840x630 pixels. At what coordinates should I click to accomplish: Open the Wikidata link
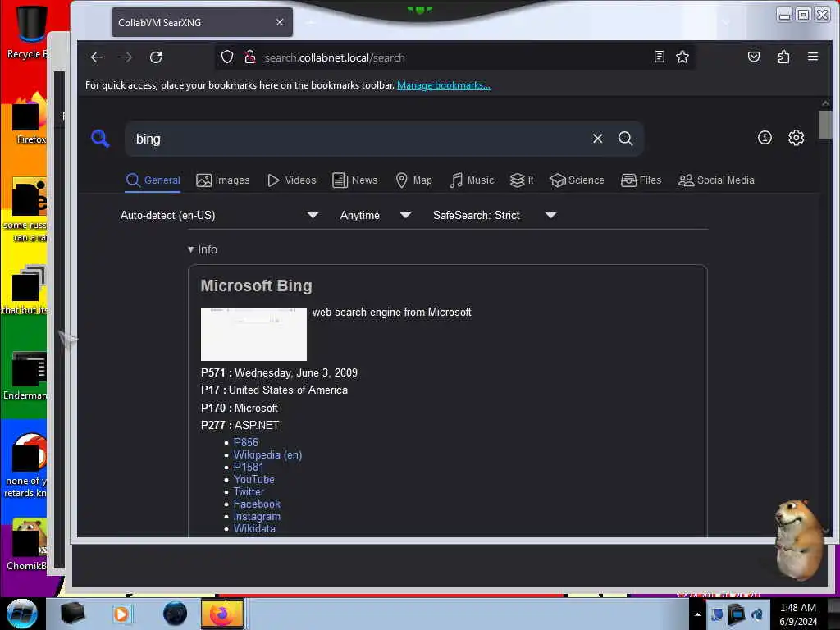pyautogui.click(x=254, y=529)
